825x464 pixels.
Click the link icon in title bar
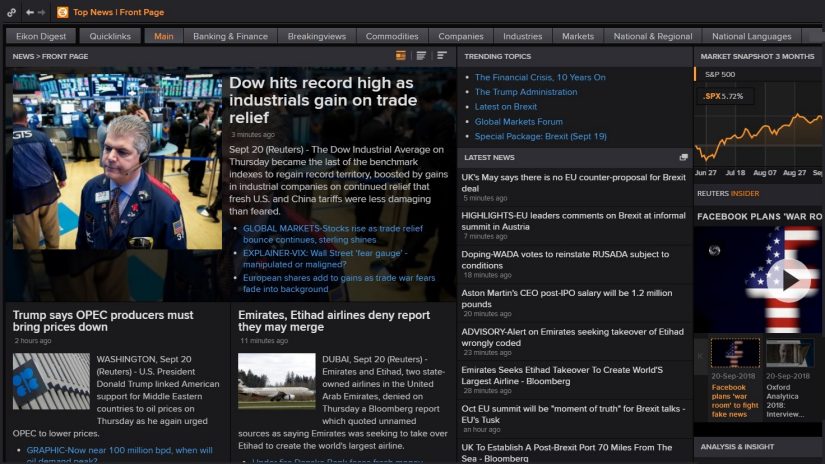pos(11,12)
